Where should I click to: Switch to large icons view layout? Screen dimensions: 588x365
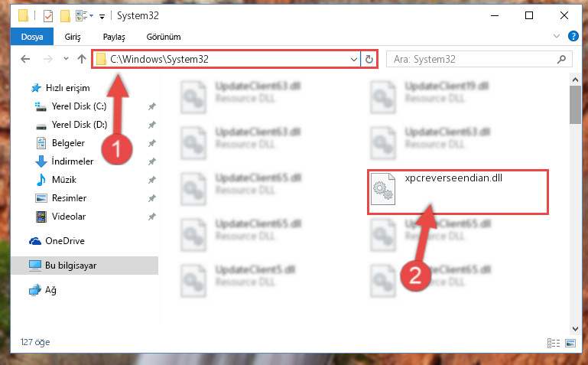tap(570, 343)
